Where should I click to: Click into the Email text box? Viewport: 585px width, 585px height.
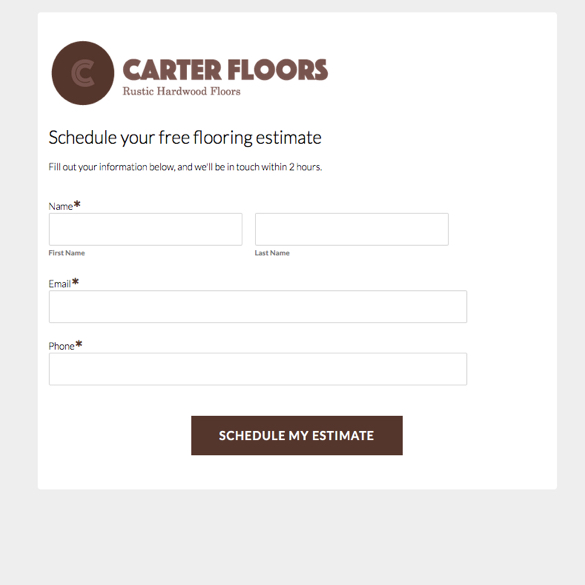258,307
